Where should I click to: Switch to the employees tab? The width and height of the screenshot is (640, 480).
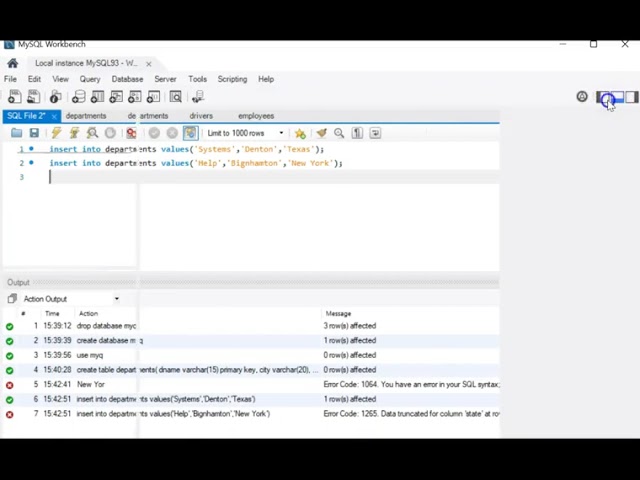[256, 116]
